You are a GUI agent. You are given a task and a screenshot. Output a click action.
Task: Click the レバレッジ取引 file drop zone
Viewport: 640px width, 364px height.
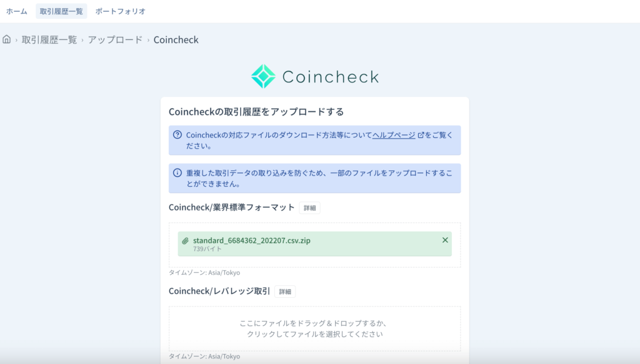pos(315,328)
